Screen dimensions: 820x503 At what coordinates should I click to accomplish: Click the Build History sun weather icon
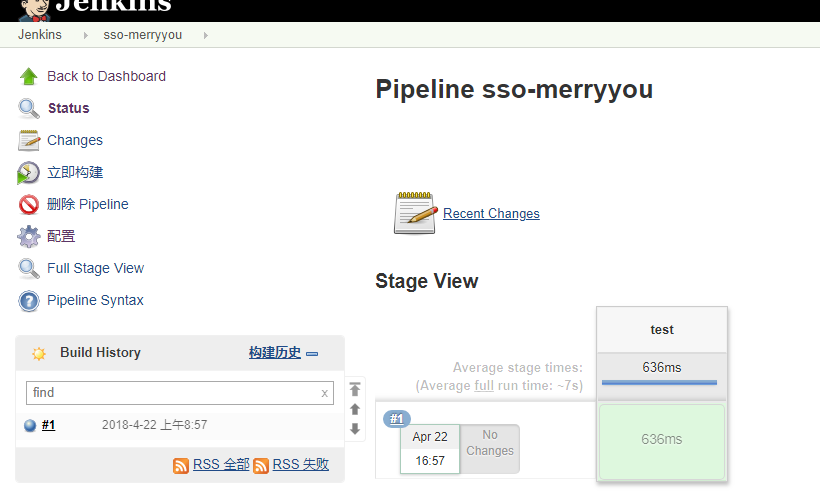pyautogui.click(x=39, y=353)
